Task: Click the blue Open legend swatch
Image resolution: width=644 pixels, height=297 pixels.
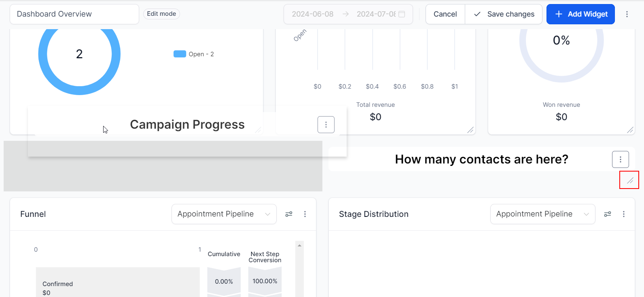Action: [x=180, y=54]
